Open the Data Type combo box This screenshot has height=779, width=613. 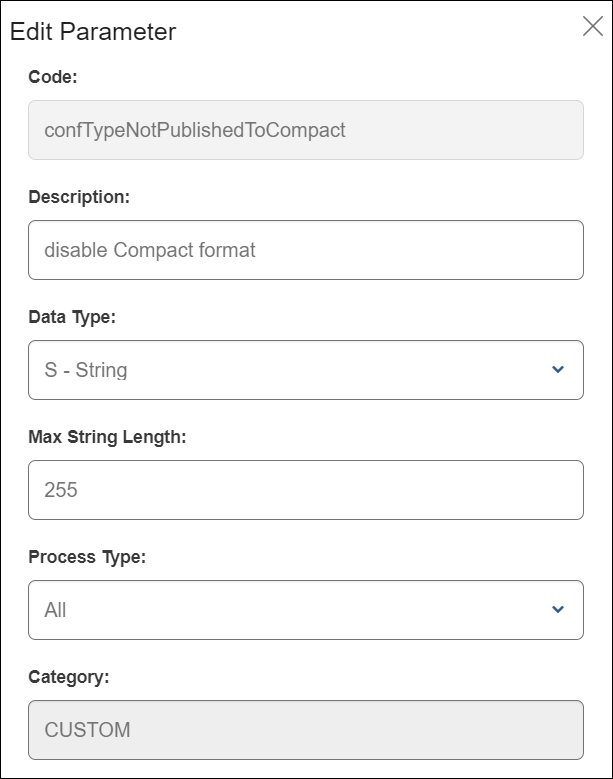pyautogui.click(x=305, y=370)
